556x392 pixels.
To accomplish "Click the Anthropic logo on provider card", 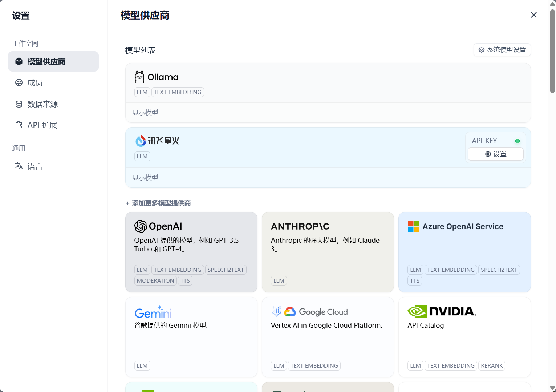I will [300, 226].
